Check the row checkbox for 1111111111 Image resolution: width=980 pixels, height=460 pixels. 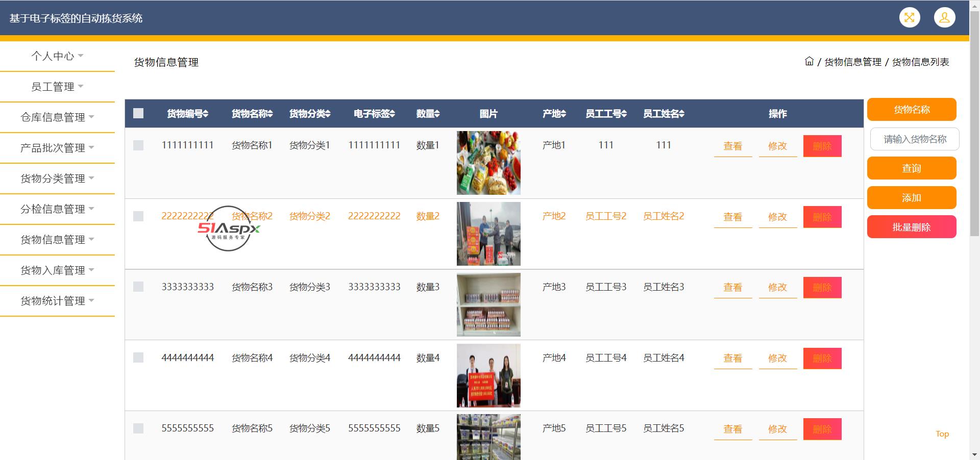[x=138, y=145]
